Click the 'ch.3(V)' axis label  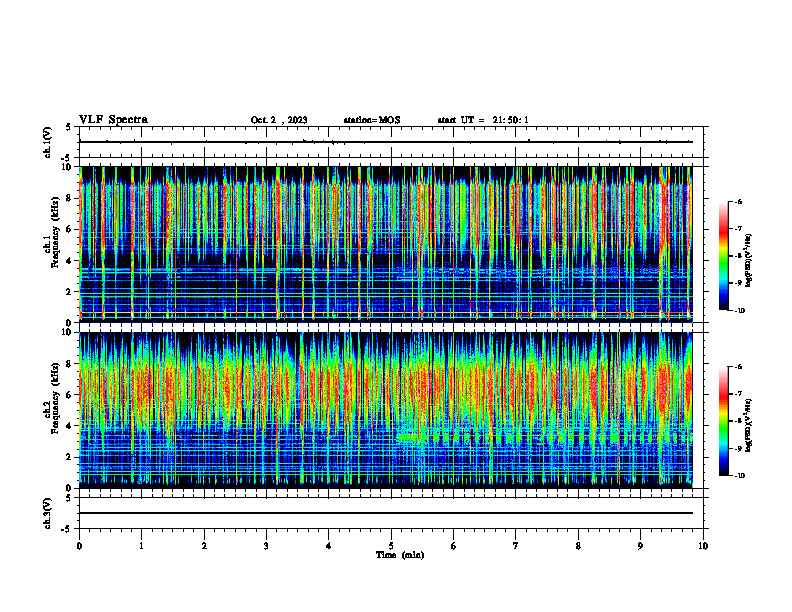(48, 514)
